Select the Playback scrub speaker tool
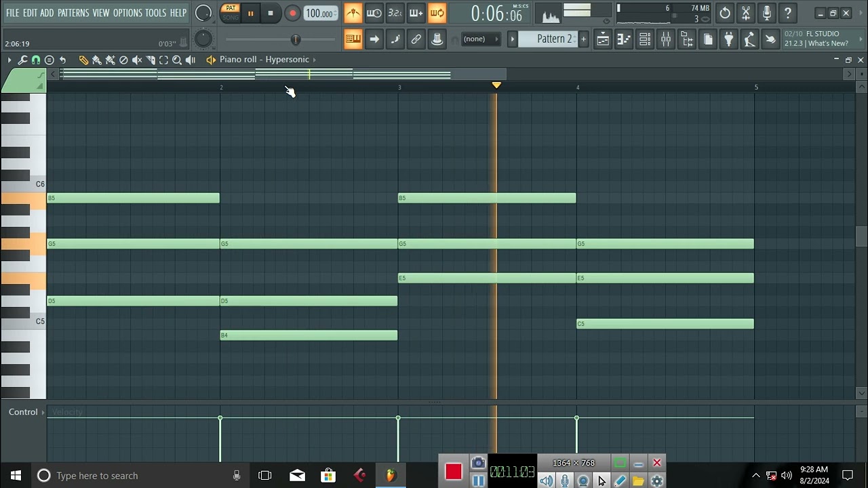 point(191,60)
